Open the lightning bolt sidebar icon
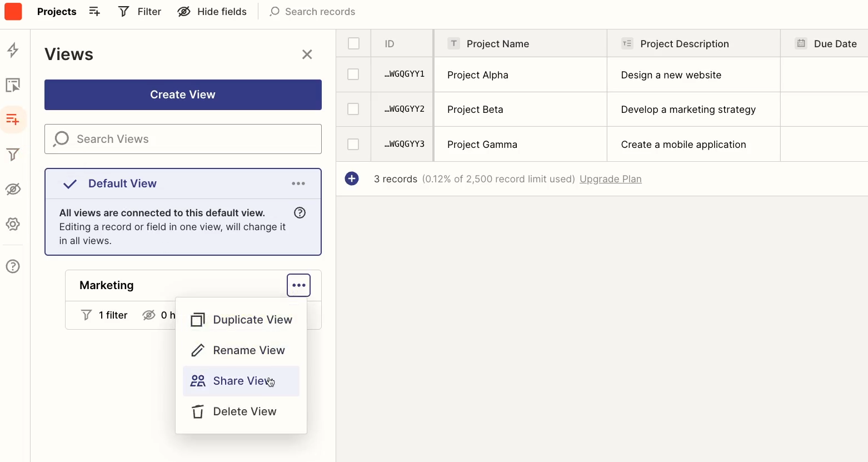 [x=13, y=50]
